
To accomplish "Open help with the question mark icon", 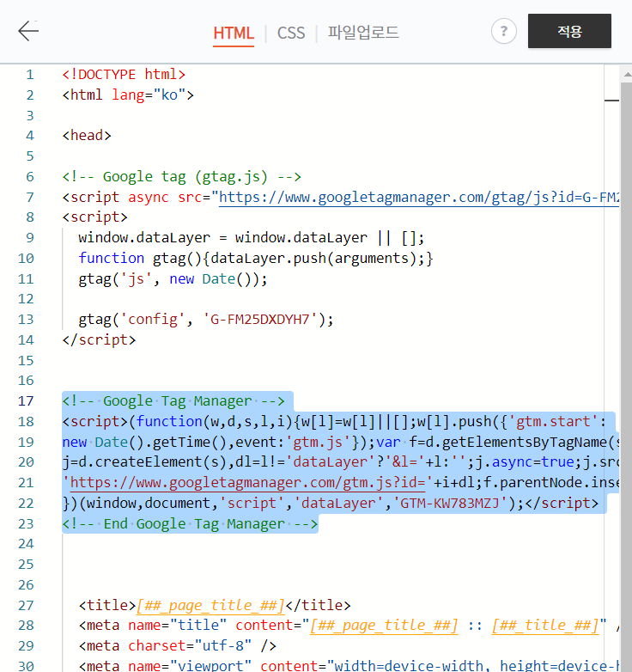I will (503, 31).
